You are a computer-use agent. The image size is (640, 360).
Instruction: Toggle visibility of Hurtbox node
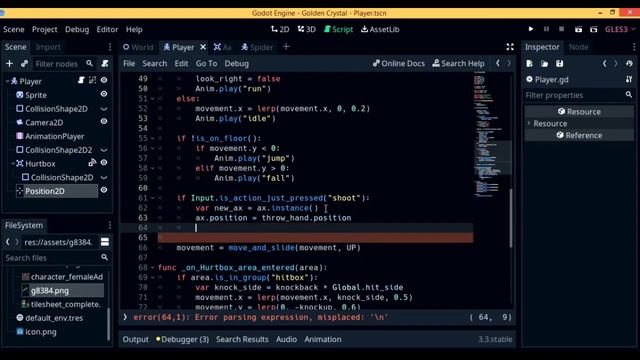pos(104,163)
